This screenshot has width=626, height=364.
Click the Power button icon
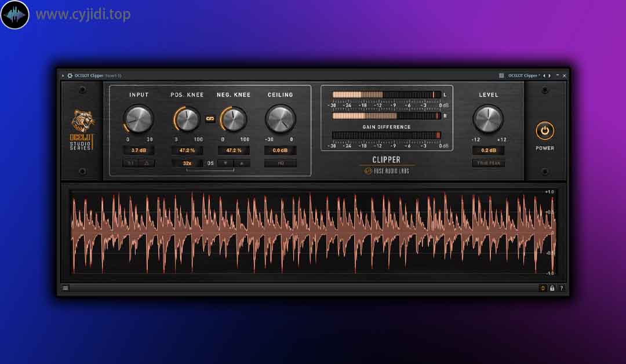click(544, 131)
